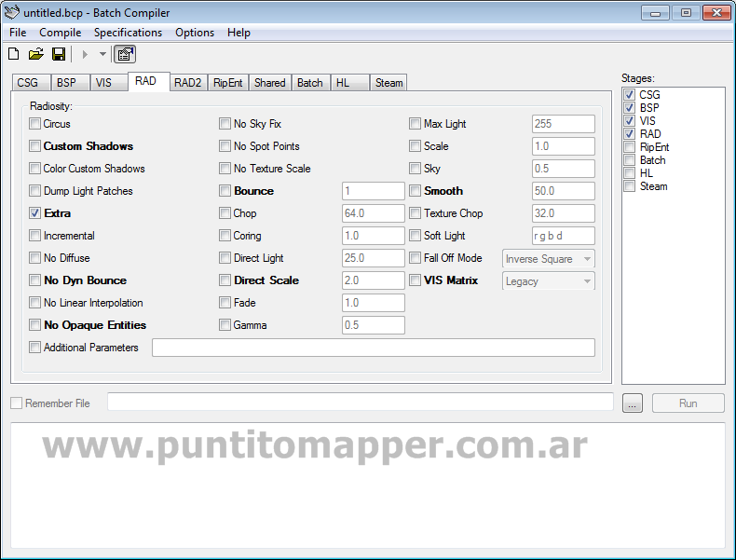Click the Additional Parameters text field
The height and width of the screenshot is (560, 736).
tap(374, 348)
